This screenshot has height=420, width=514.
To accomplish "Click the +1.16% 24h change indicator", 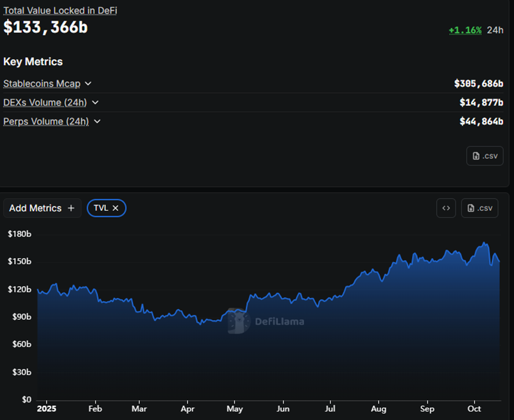I will (x=465, y=30).
